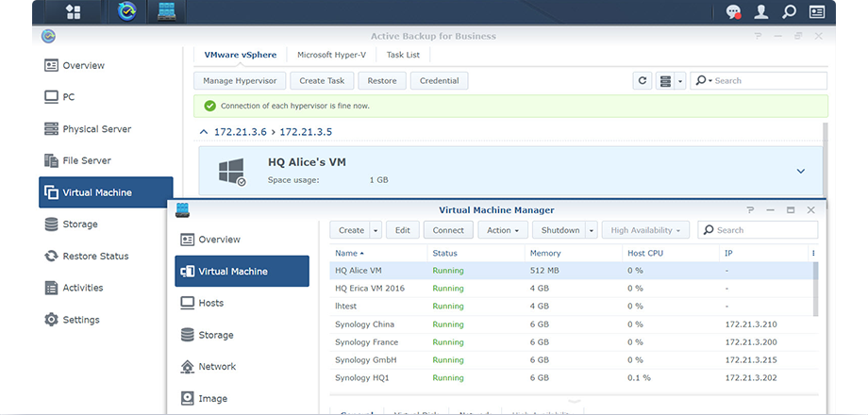Click the Credential button

coord(439,81)
